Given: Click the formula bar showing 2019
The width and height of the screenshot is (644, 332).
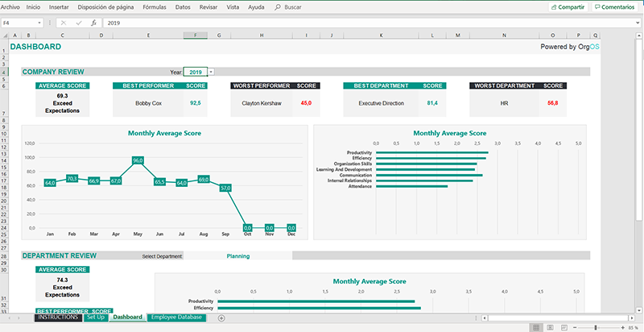Looking at the screenshot, I should click(369, 23).
